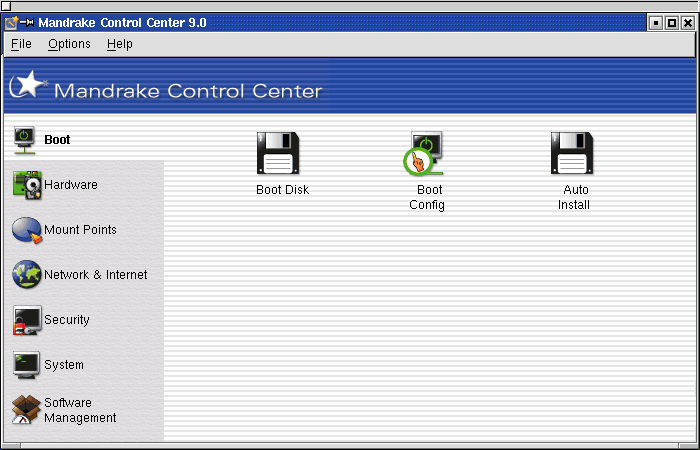Image resolution: width=700 pixels, height=450 pixels.
Task: Select the Mount Points disk icon
Action: click(27, 230)
